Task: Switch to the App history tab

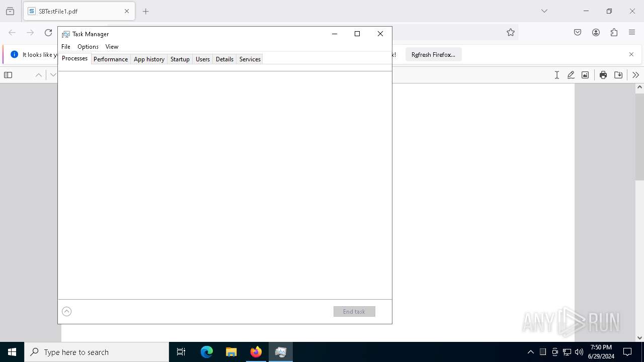Action: (x=149, y=59)
